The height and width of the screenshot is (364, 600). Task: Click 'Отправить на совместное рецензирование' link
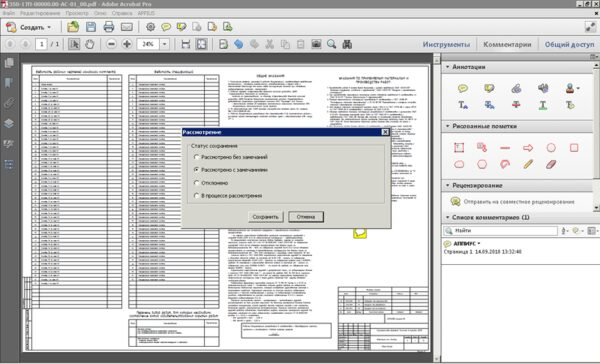519,202
